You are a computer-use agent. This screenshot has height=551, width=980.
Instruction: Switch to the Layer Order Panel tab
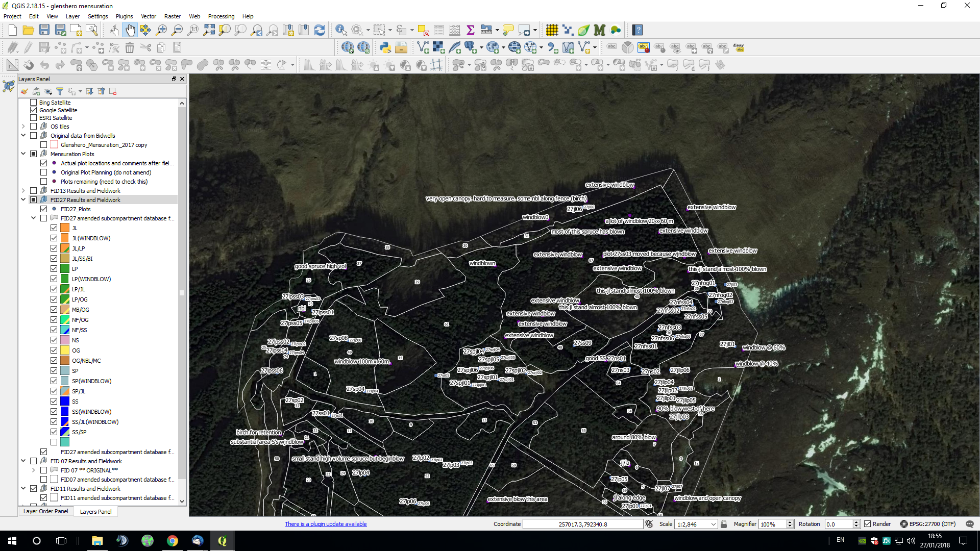click(x=45, y=511)
